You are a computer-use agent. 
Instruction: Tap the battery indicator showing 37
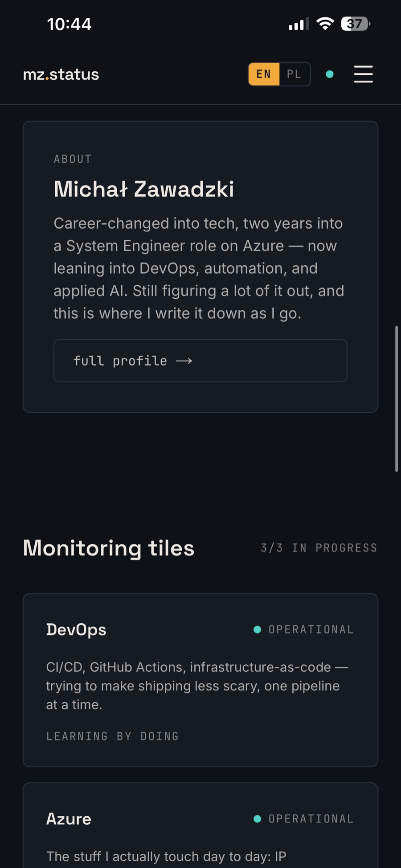[x=356, y=24]
